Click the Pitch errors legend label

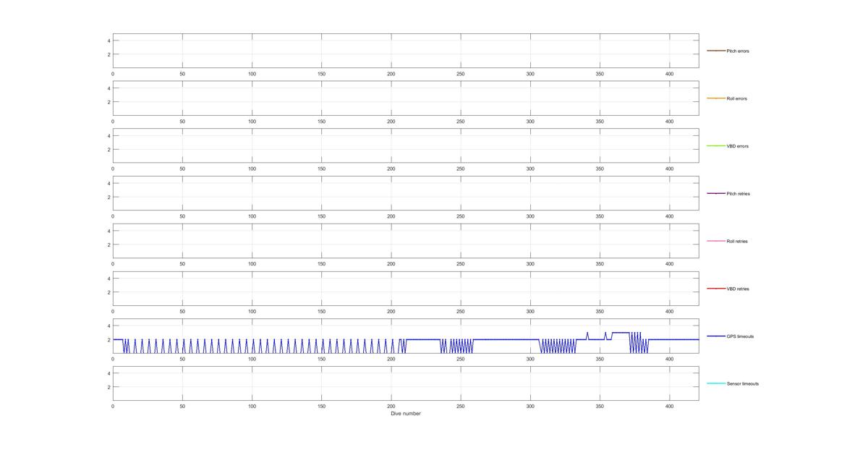click(x=738, y=51)
